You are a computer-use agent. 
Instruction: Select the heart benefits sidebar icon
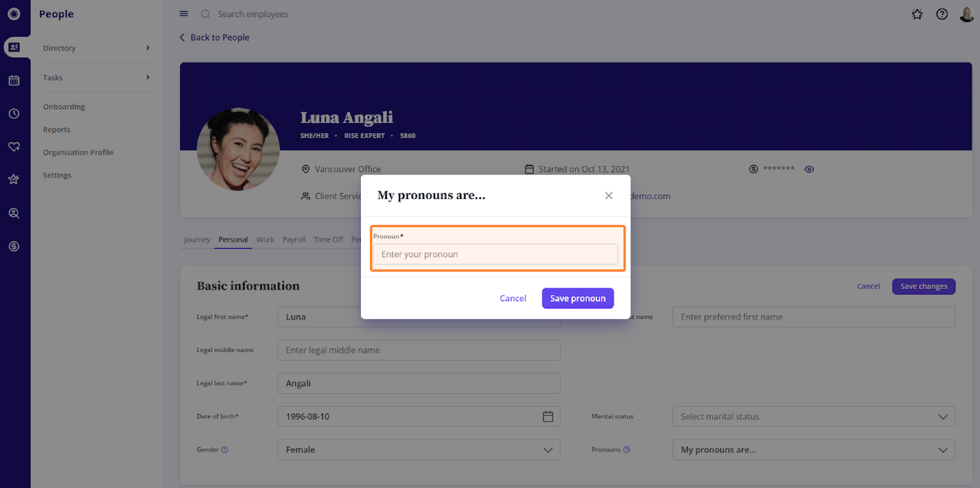(14, 147)
